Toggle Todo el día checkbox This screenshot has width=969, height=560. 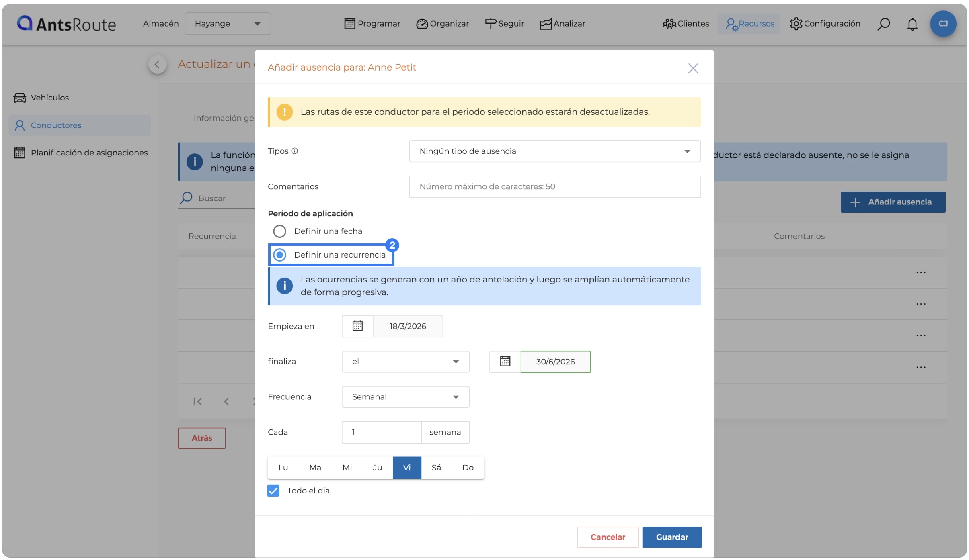tap(273, 491)
